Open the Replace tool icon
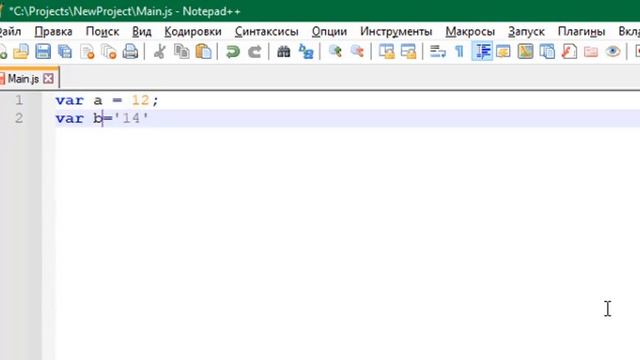640x360 pixels. [306, 52]
